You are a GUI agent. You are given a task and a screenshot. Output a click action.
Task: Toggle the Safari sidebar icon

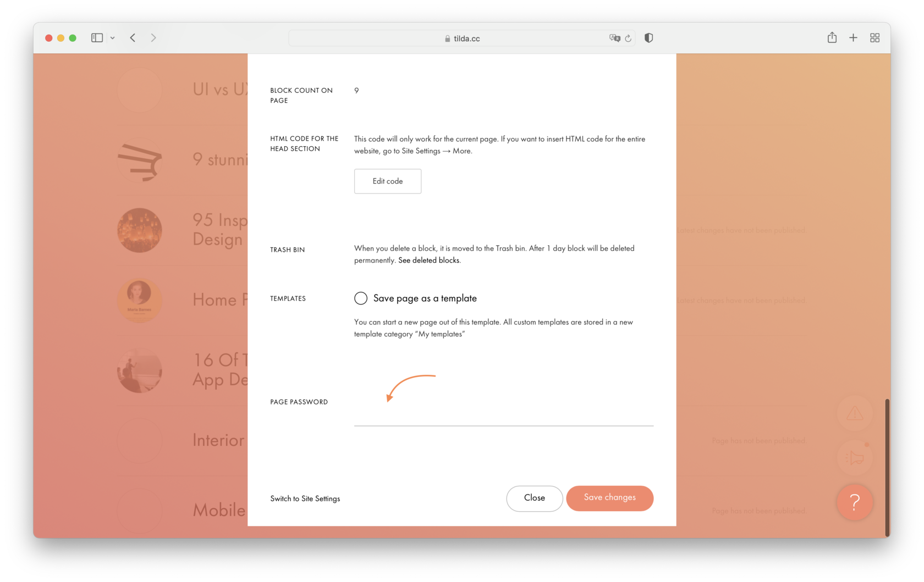[x=97, y=38]
